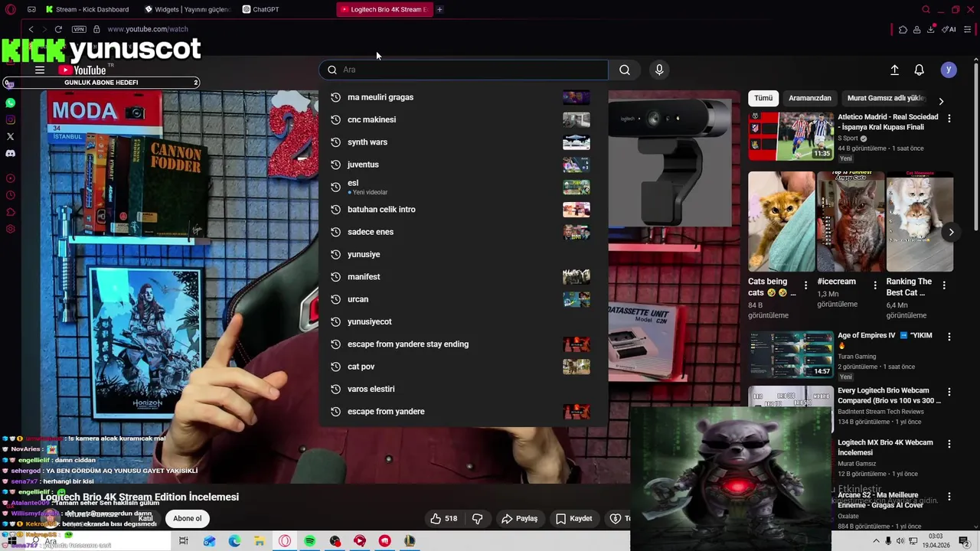
Task: Open Opera from the Windows taskbar
Action: pyautogui.click(x=285, y=541)
